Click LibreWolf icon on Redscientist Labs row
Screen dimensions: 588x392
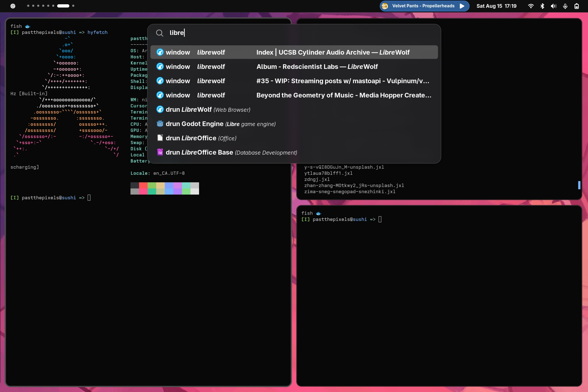(160, 66)
